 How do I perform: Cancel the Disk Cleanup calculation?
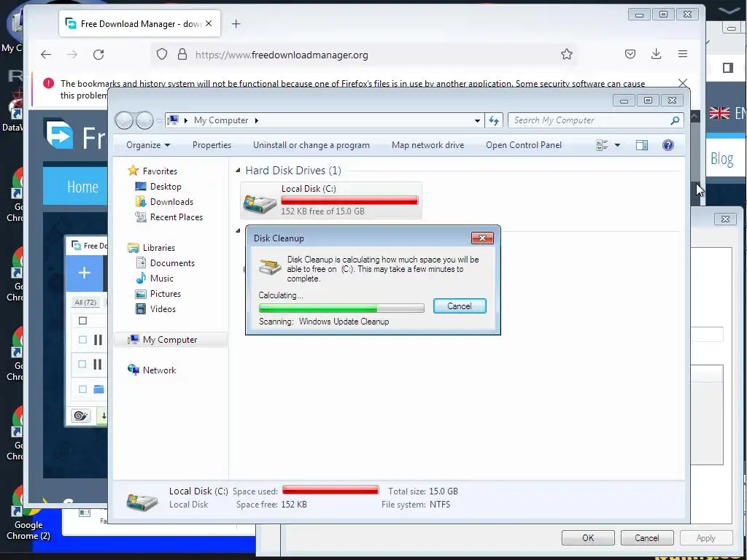[460, 306]
